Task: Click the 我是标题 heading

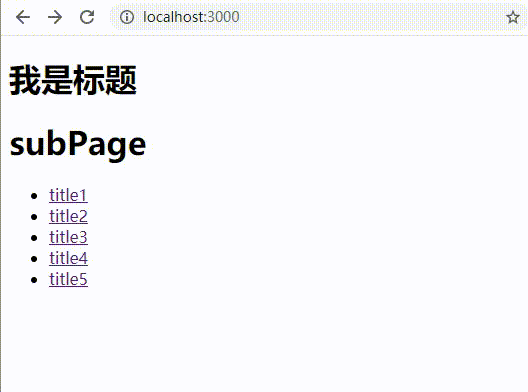Action: click(x=73, y=80)
